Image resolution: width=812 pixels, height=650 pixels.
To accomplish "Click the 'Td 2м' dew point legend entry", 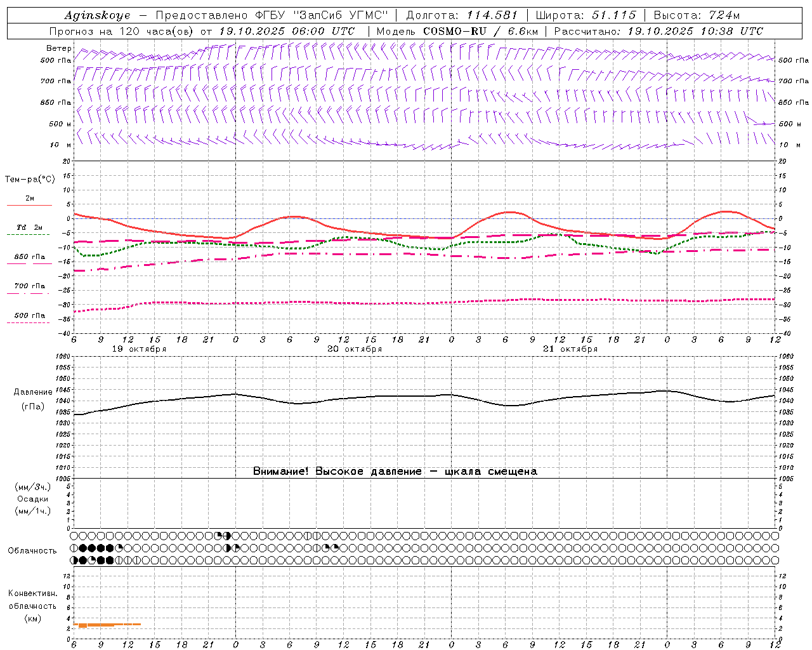I will [x=29, y=227].
